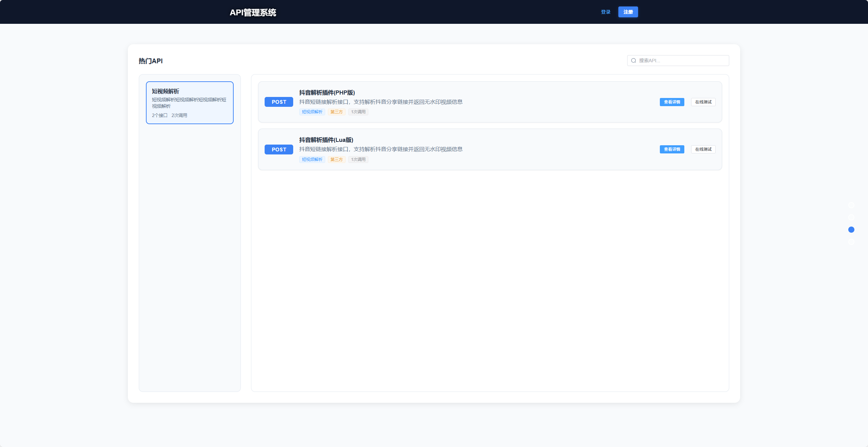Open the 登录 login link
This screenshot has height=447, width=868.
(x=605, y=12)
